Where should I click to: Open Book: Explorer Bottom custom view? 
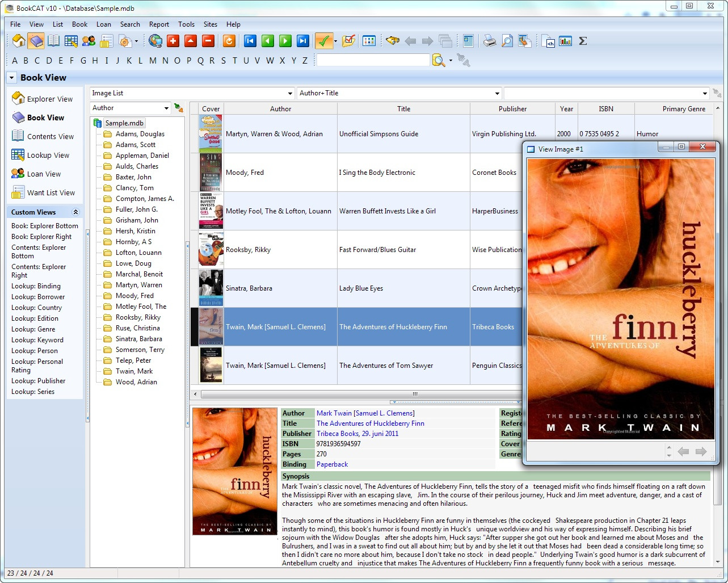[x=45, y=226]
